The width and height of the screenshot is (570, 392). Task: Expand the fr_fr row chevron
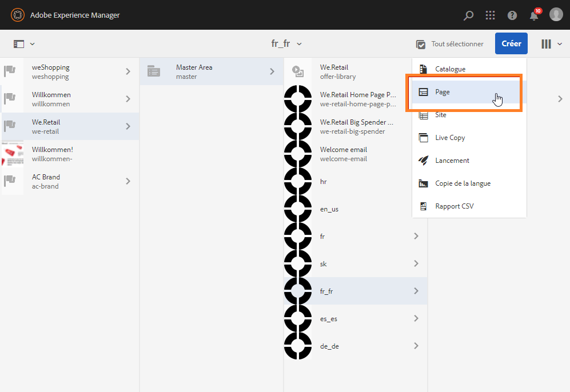click(x=416, y=291)
